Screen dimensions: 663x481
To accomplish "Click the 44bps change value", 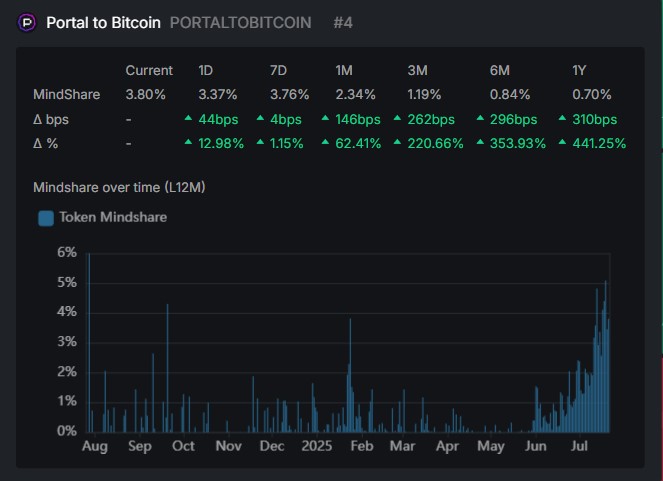I will (x=218, y=120).
